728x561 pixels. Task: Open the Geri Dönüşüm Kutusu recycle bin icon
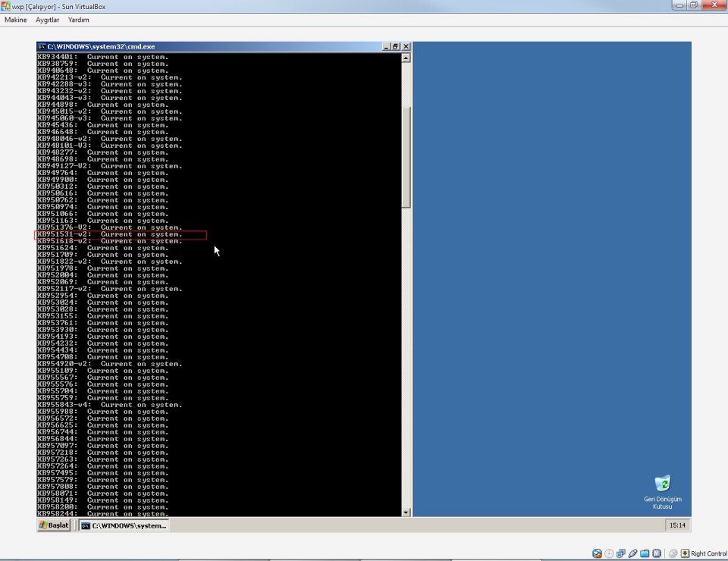pos(663,492)
